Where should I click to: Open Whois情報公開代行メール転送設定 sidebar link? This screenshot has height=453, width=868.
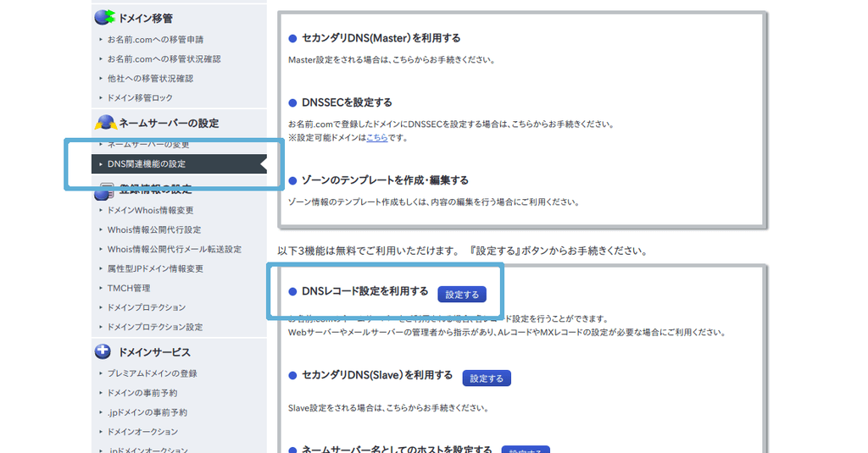tap(175, 249)
